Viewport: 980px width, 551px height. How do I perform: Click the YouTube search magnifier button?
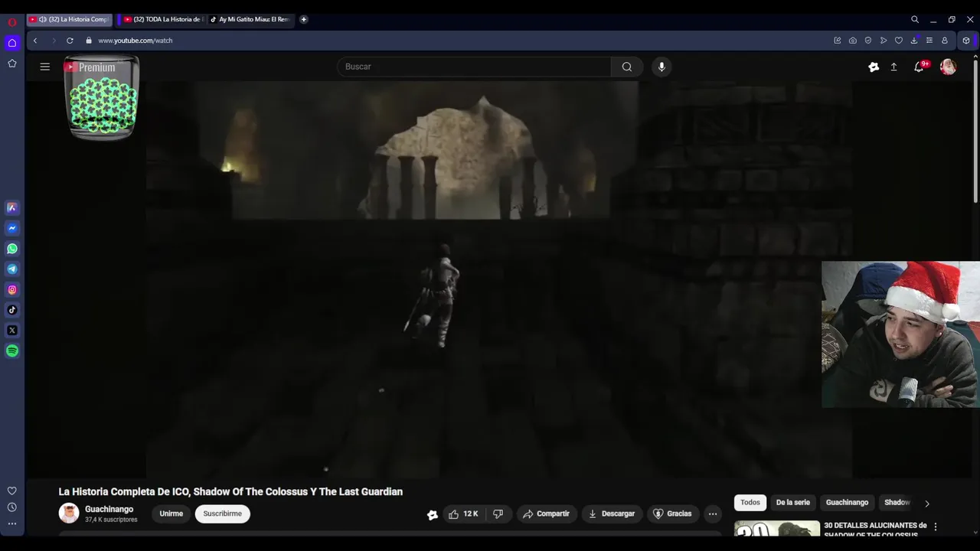click(627, 67)
